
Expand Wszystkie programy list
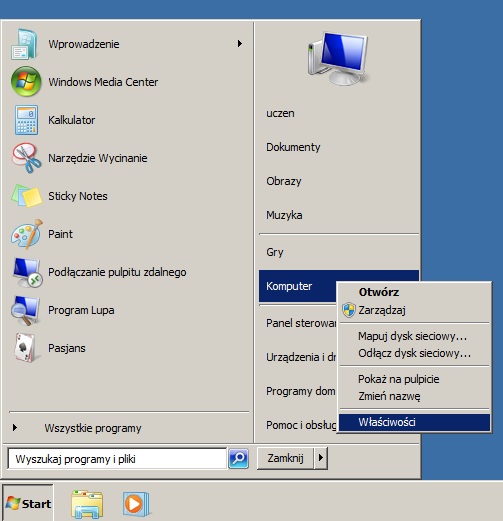click(x=93, y=428)
